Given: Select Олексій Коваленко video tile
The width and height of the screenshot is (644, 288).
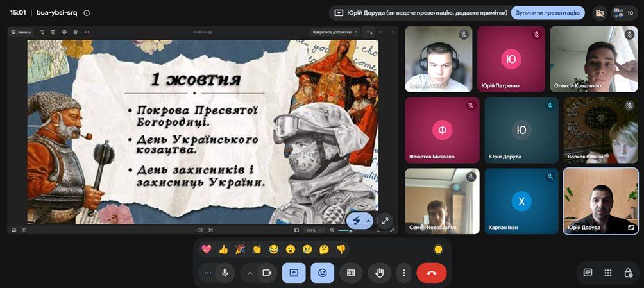Looking at the screenshot, I should pos(594,59).
